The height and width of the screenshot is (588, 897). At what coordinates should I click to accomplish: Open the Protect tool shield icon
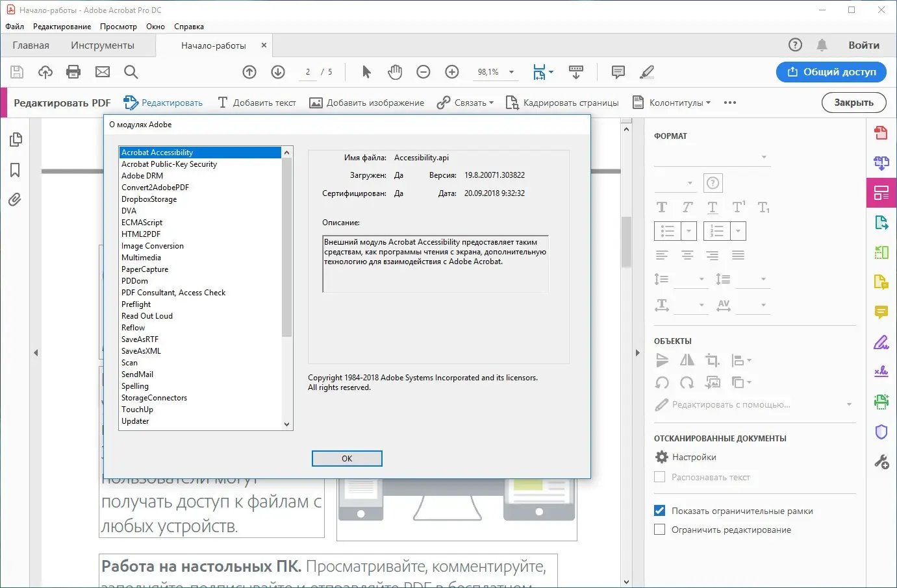[x=881, y=432]
